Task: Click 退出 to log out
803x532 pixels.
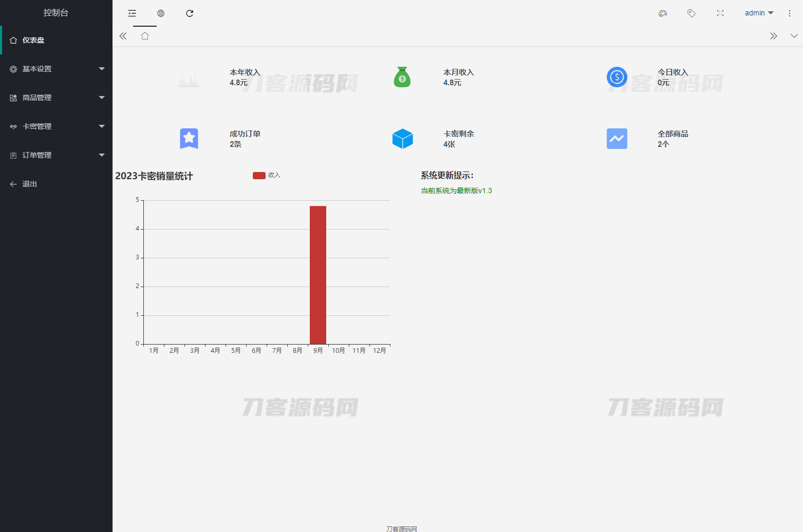Action: coord(30,184)
